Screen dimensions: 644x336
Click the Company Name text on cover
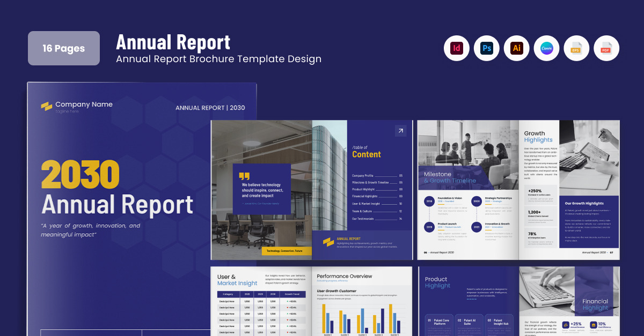[84, 104]
